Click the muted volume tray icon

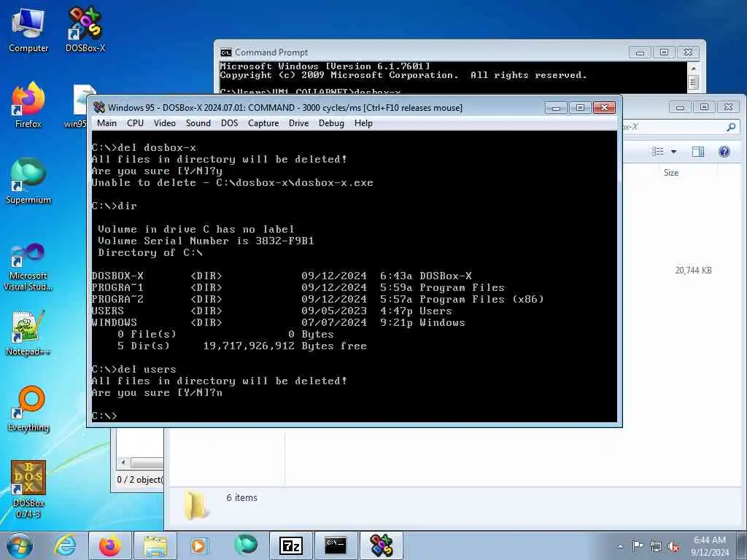coord(673,546)
